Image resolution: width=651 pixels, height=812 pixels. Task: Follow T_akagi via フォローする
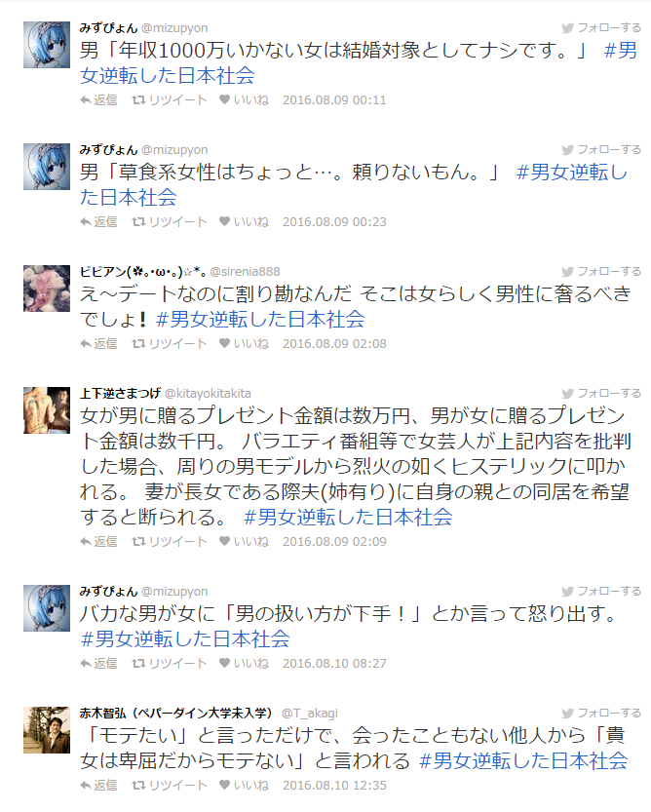tap(602, 714)
